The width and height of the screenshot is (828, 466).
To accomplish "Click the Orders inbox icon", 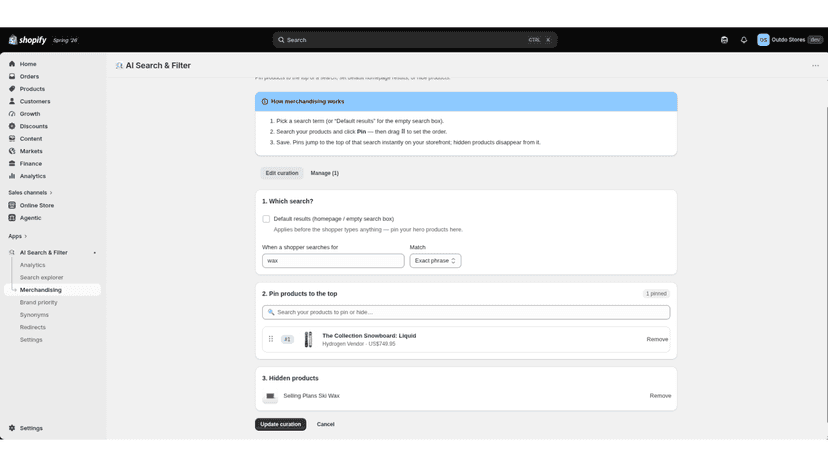I will point(12,77).
